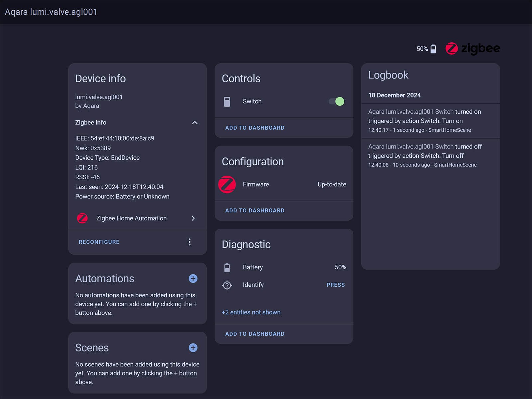Open the three-dot device options menu
Screen dimensions: 532x399
click(x=190, y=242)
